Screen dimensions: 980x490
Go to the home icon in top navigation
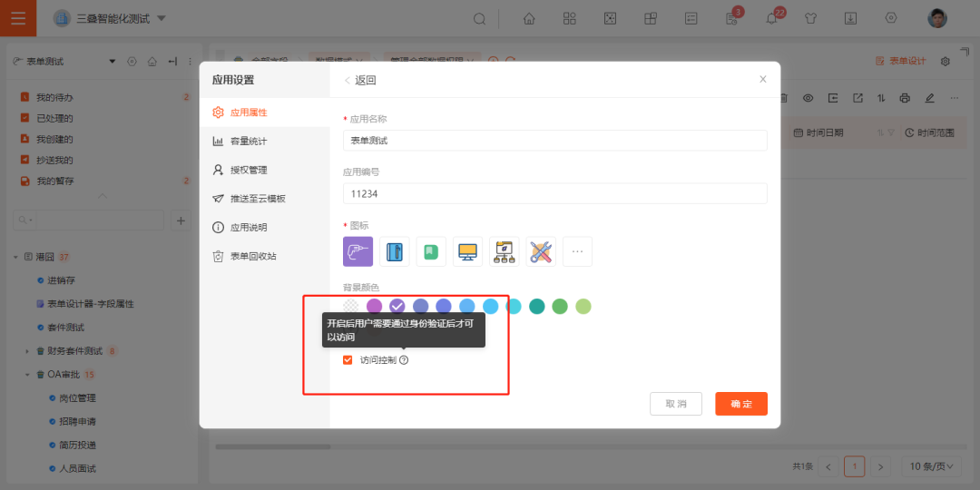click(529, 19)
